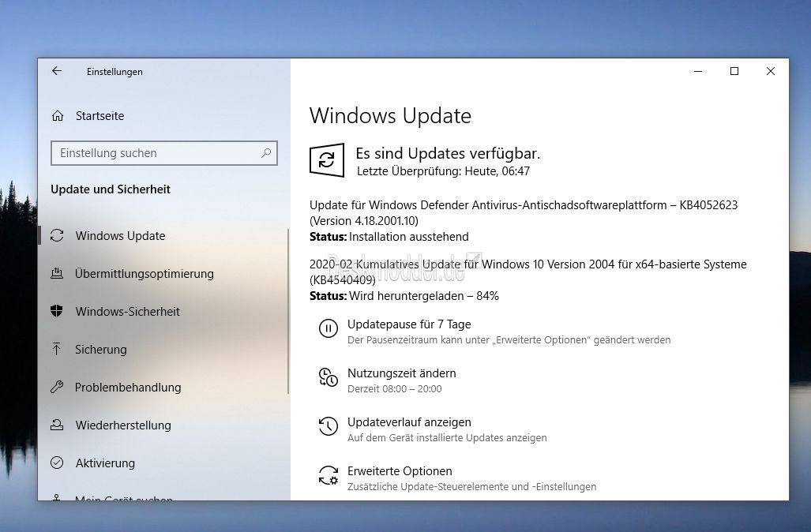The image size is (811, 532).
Task: Click the Windows Update page heading
Action: point(391,116)
